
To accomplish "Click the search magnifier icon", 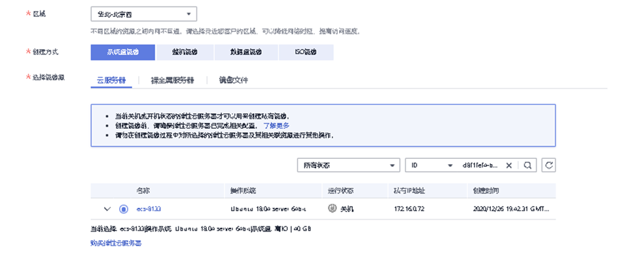I will click(x=528, y=165).
